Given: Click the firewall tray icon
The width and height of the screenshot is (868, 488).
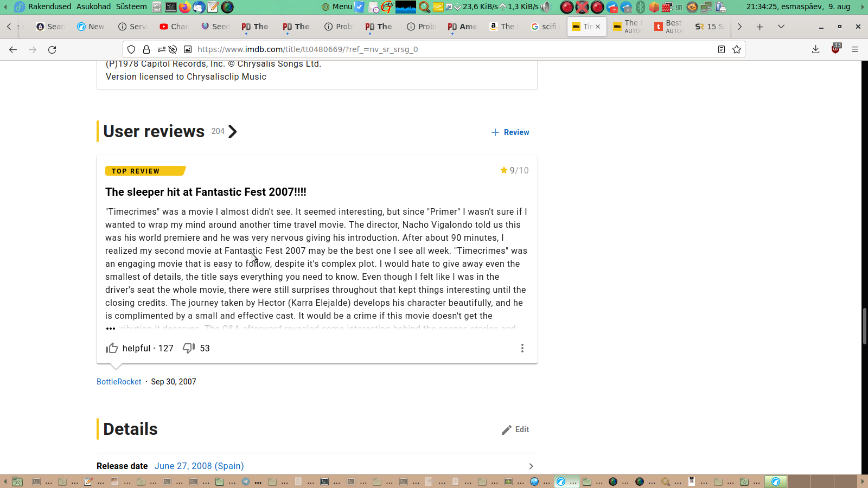Looking at the screenshot, I should pos(667,7).
